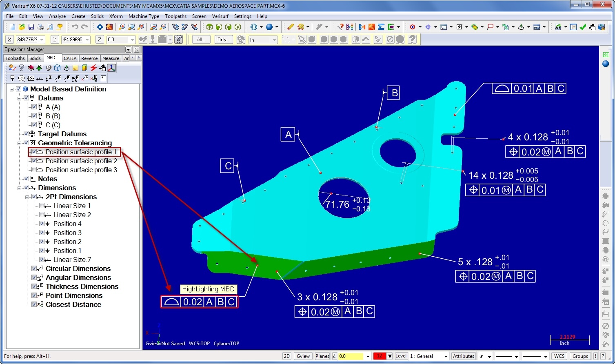Viewport: 615px width, 364px height.
Task: Open the Analyze menu
Action: click(57, 16)
